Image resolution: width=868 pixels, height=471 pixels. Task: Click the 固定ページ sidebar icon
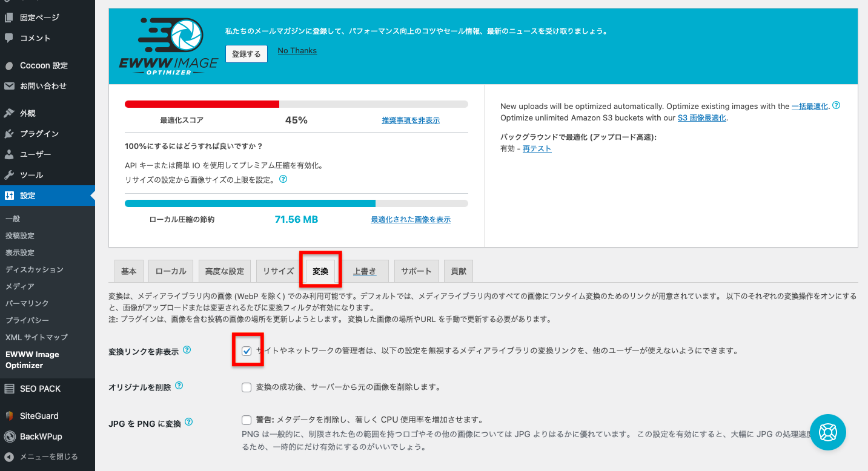(x=9, y=18)
